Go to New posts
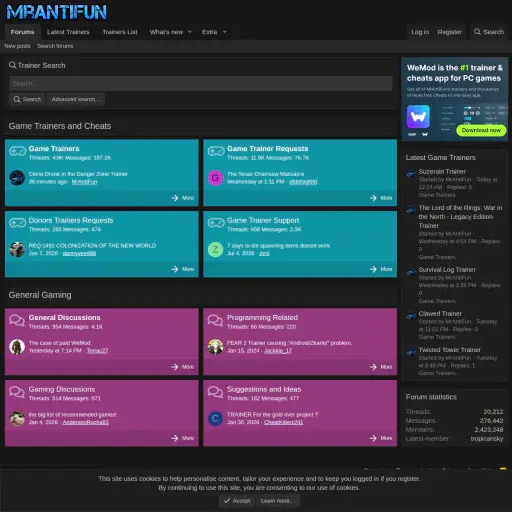The width and height of the screenshot is (512, 512). coord(17,46)
